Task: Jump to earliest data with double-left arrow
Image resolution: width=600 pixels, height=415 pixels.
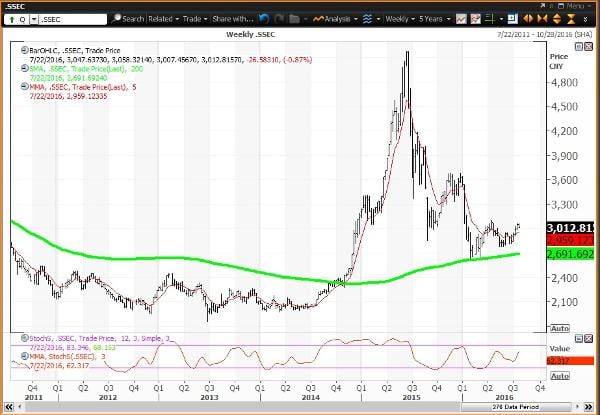Action: coord(8,407)
